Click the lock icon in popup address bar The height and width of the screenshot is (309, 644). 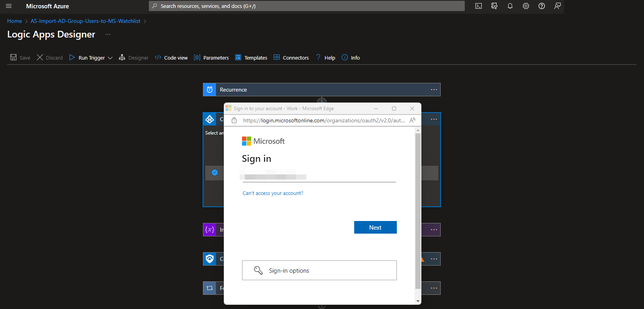[x=234, y=120]
